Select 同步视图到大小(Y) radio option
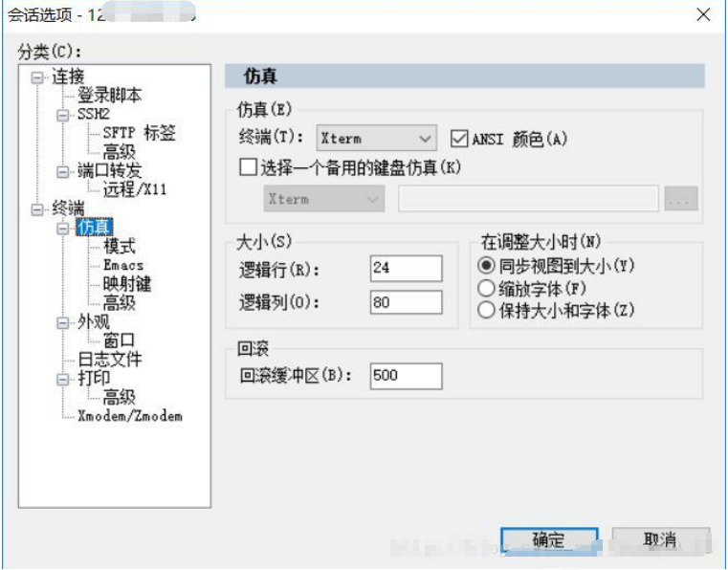Image resolution: width=728 pixels, height=570 pixels. pyautogui.click(x=486, y=266)
